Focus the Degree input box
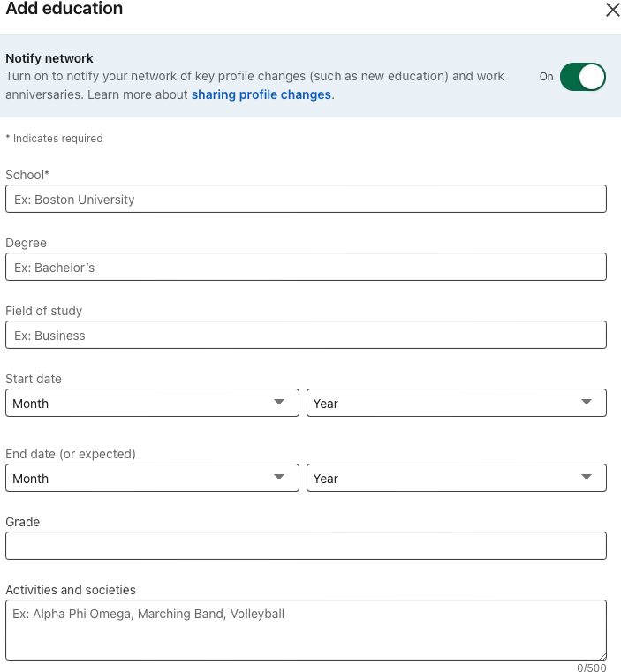Image resolution: width=621 pixels, height=672 pixels. (x=306, y=267)
